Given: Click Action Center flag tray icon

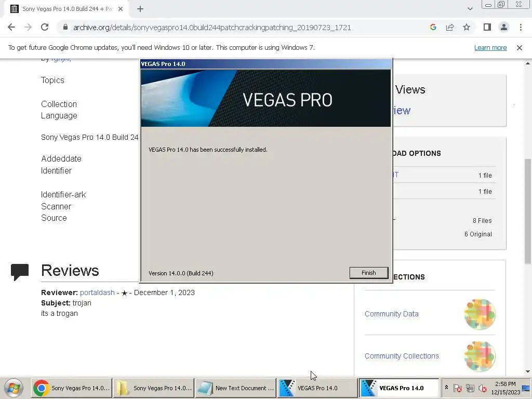Looking at the screenshot, I should point(457,388).
